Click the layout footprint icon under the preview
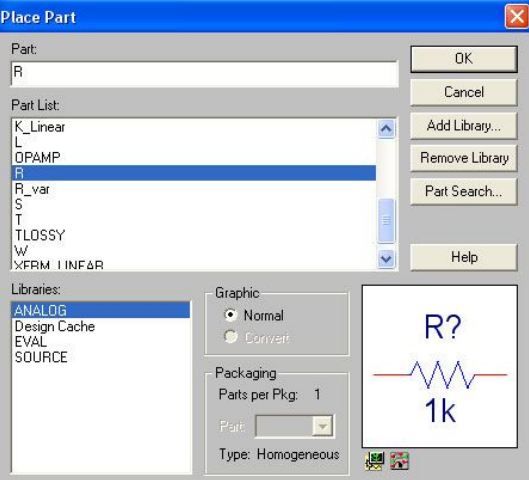The image size is (529, 480). [x=399, y=461]
